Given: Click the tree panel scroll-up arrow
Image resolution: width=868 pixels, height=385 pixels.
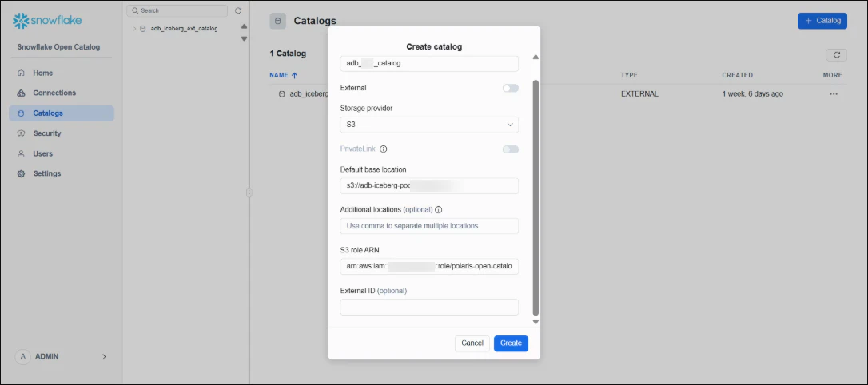Looking at the screenshot, I should click(x=244, y=26).
